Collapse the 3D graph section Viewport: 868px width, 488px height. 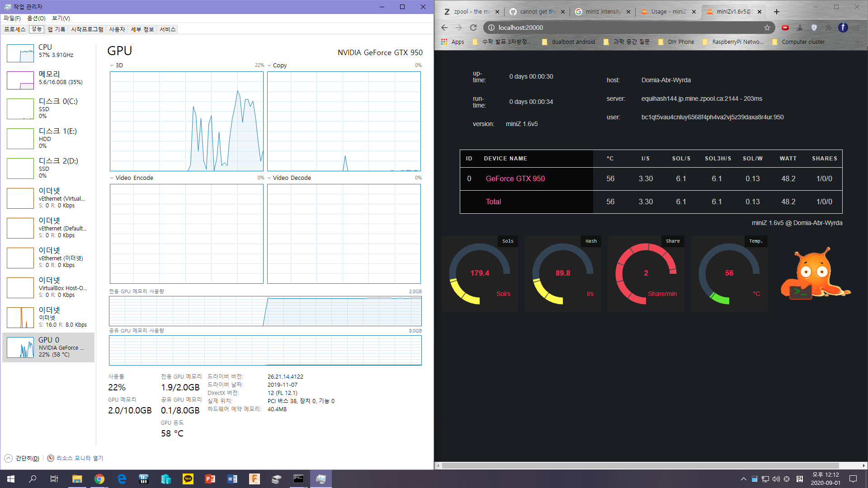[x=111, y=65]
